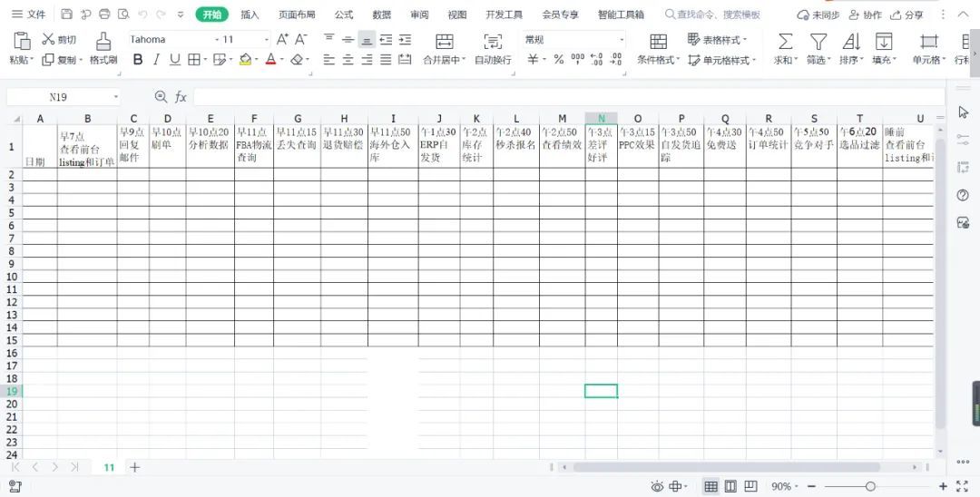Click the 剪切 cut button
This screenshot has width=980, height=497.
tap(59, 39)
